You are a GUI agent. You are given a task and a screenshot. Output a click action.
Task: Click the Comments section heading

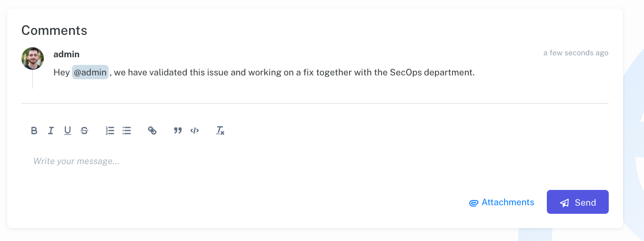tap(54, 31)
